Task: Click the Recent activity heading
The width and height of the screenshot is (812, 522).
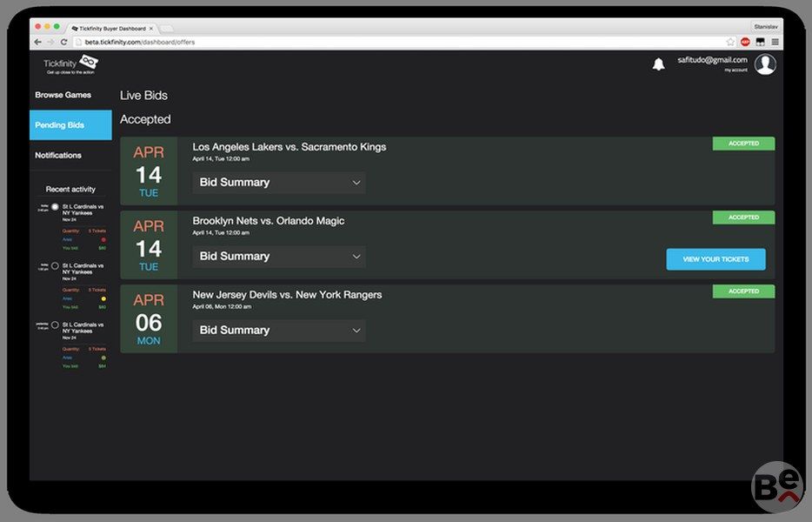Action: click(x=70, y=189)
